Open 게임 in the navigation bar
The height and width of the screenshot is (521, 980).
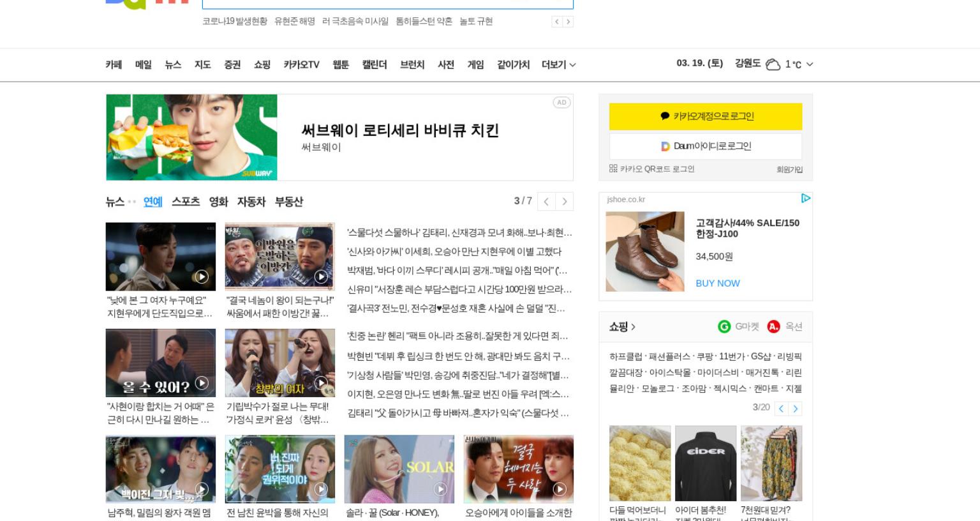[475, 64]
